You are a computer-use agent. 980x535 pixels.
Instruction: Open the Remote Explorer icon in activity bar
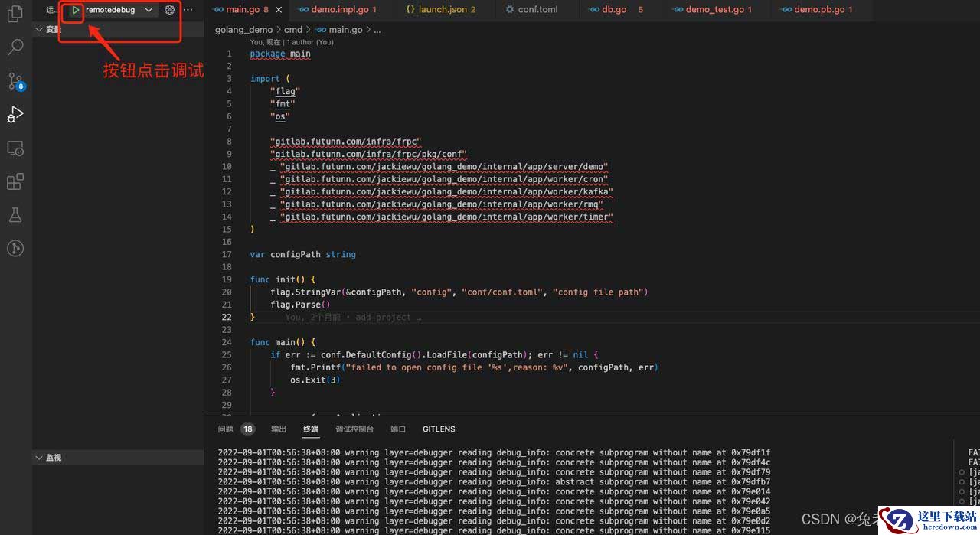[15, 148]
